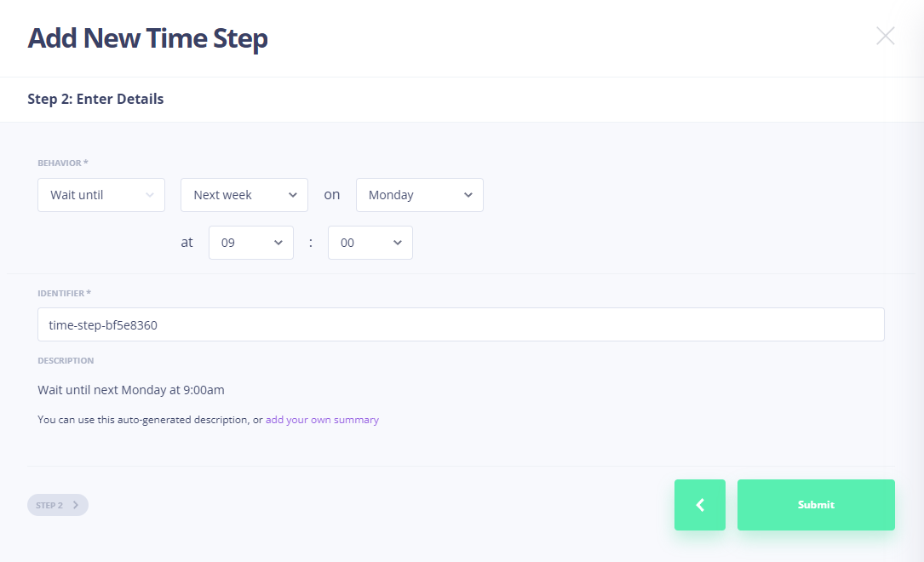Click the IDENTIFIER field label
Viewport: 924px width, 562px height.
coord(64,293)
